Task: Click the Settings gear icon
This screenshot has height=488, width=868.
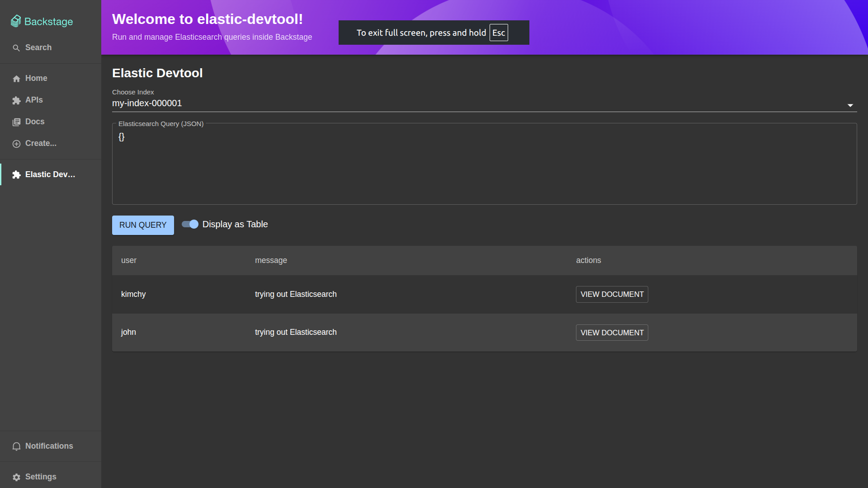Action: (x=16, y=477)
